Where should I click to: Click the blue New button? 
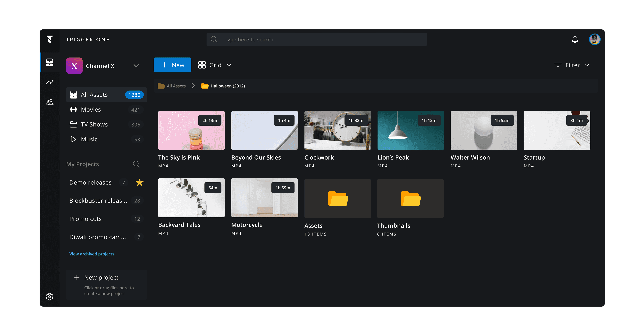point(172,65)
